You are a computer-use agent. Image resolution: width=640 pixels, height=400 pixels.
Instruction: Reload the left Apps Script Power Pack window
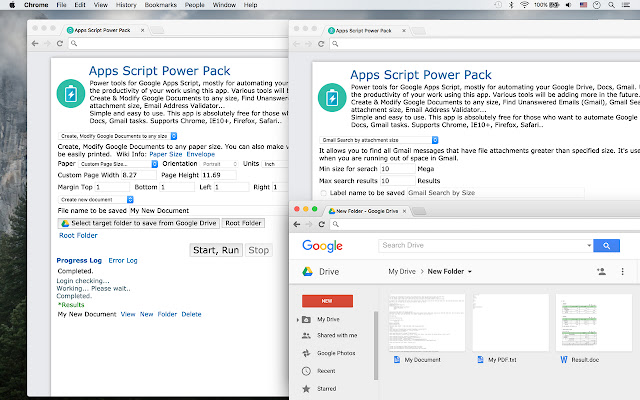click(x=60, y=43)
